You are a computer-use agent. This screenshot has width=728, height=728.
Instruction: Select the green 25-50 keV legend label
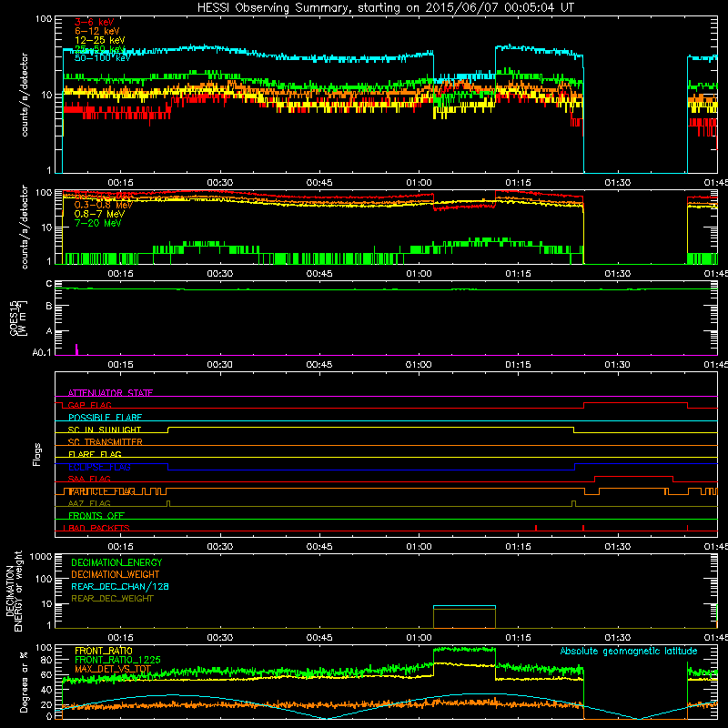click(x=100, y=49)
